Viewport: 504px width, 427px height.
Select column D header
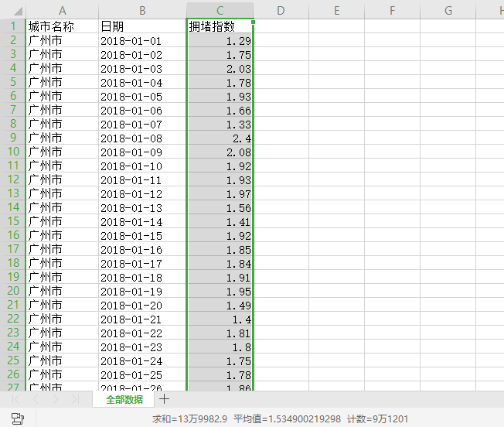281,10
